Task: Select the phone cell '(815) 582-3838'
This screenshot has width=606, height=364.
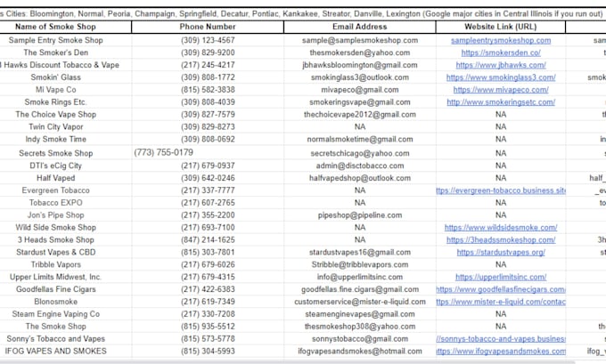Action: [x=208, y=90]
